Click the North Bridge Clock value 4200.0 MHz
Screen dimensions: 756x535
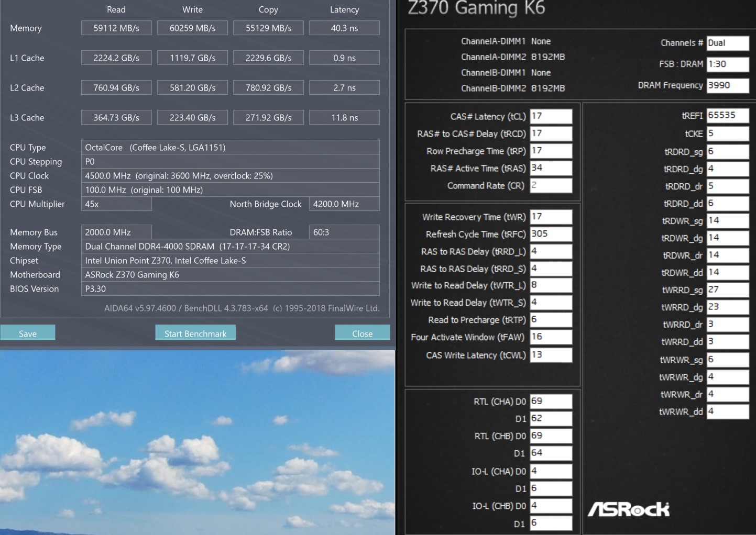click(344, 204)
